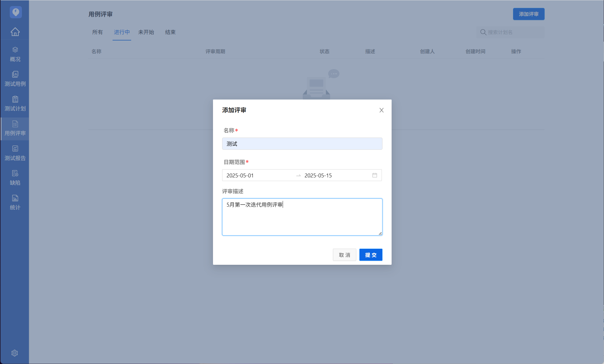The height and width of the screenshot is (364, 604).
Task: Switch to the 未开始 tab
Action: pos(146,32)
